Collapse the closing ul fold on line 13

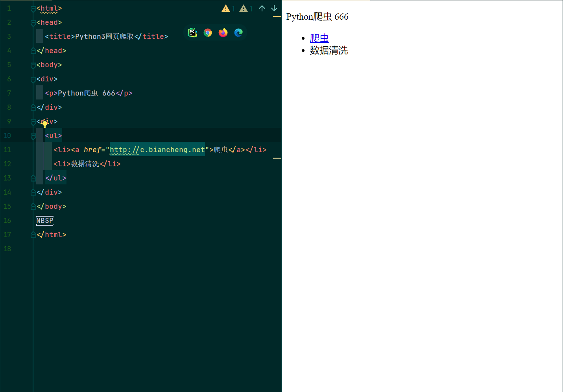click(x=33, y=178)
